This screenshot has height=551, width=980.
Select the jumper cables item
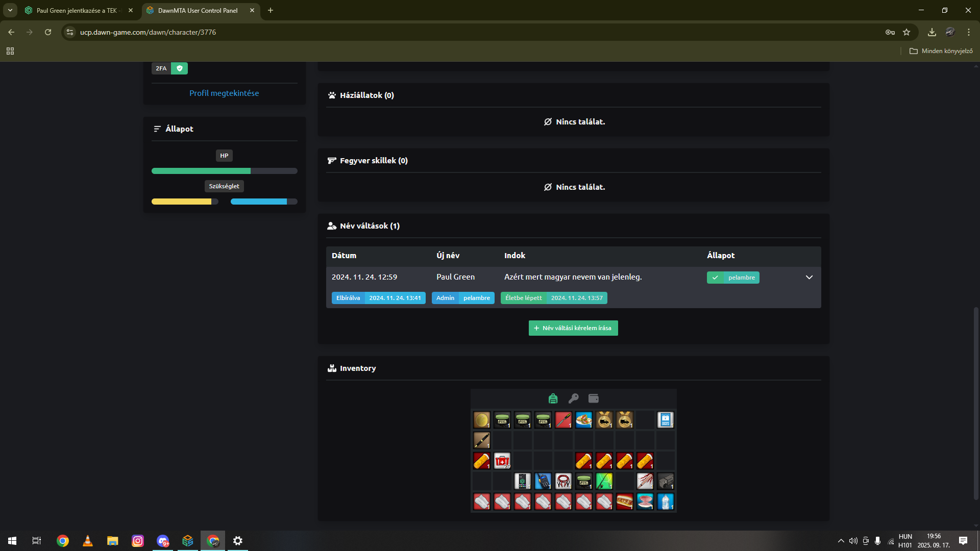coord(563,481)
